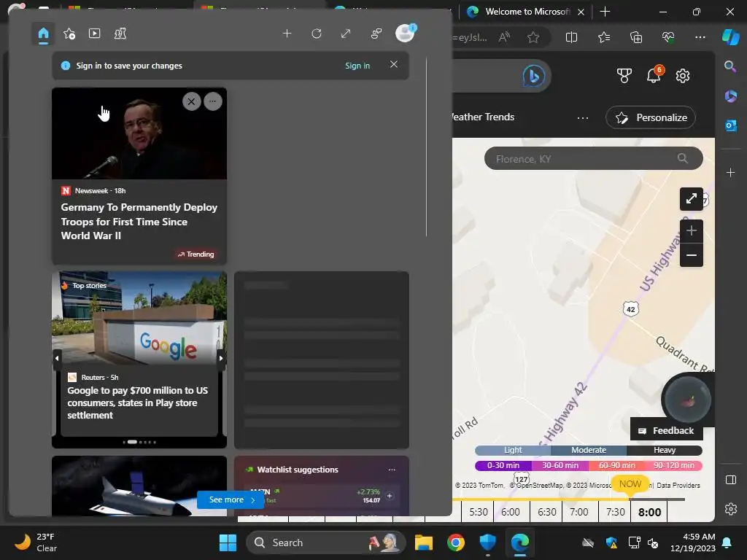The width and height of the screenshot is (747, 560).
Task: Open Germany To Permanently Deploy Troops article
Action: point(139,222)
